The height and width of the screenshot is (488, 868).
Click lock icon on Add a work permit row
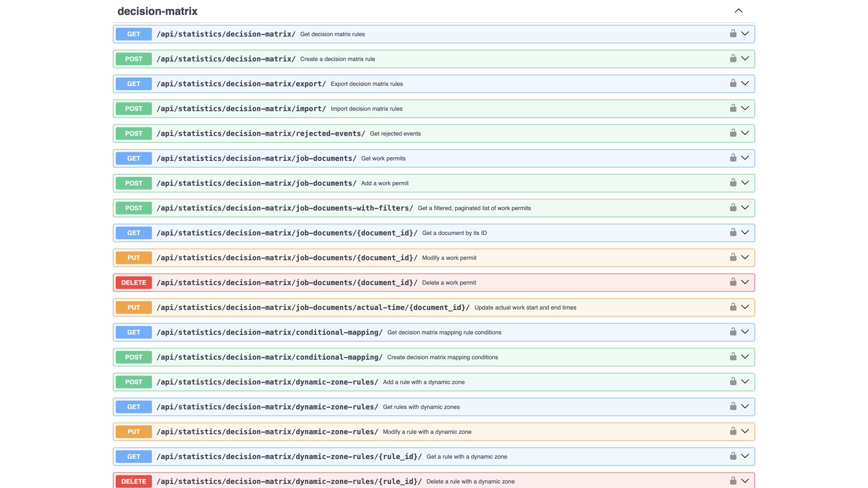(x=733, y=183)
